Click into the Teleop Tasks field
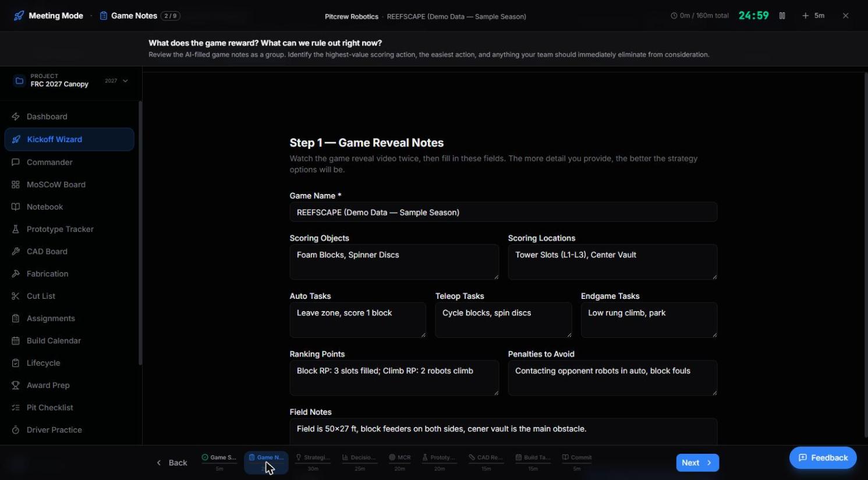This screenshot has height=480, width=868. point(504,320)
